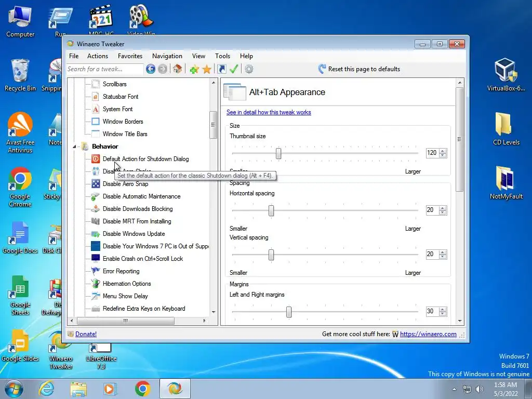Click the Disable Downloads Blocking icon

[x=96, y=209]
